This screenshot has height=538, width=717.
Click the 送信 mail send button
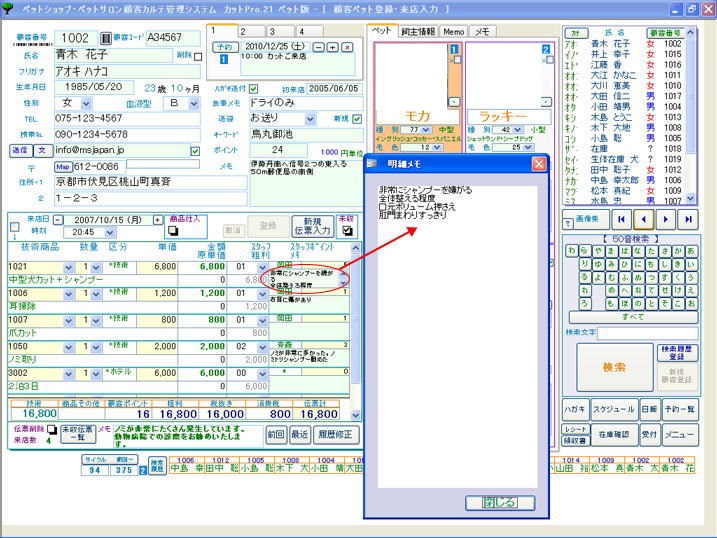click(x=20, y=150)
